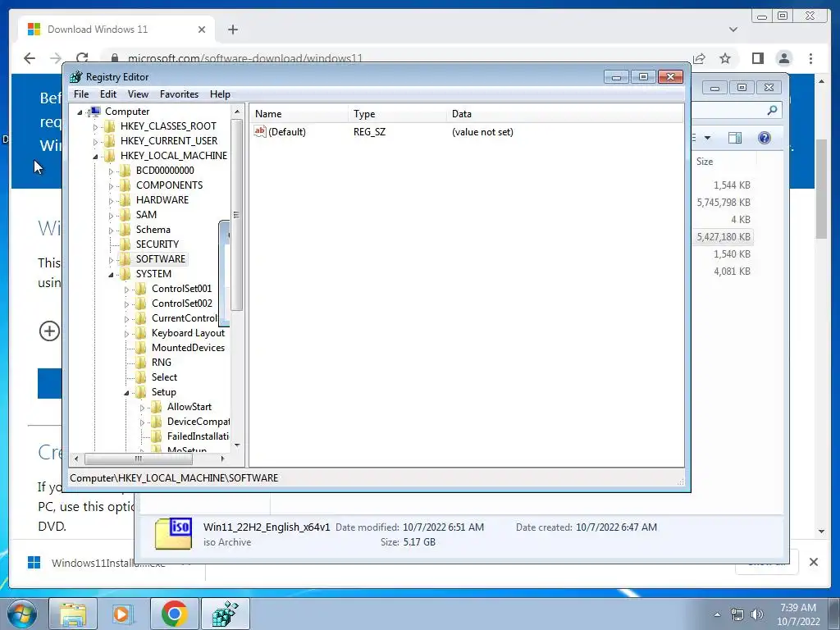Viewport: 840px width, 630px height.
Task: Open the View menu in Registry Editor
Action: click(x=138, y=94)
